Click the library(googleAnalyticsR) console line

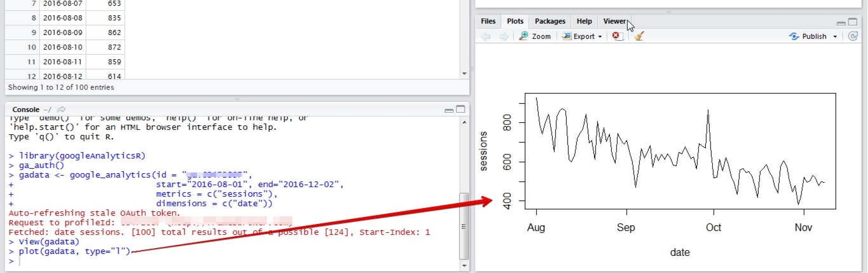[77, 155]
